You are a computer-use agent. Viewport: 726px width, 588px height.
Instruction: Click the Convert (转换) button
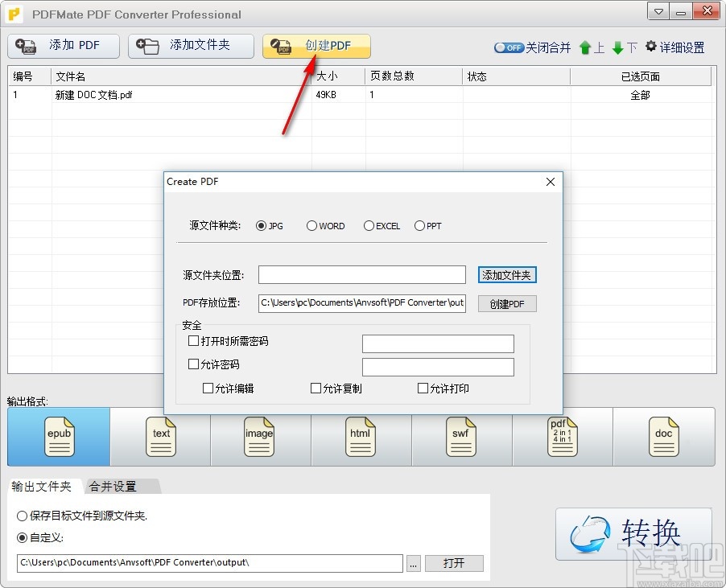tap(633, 534)
